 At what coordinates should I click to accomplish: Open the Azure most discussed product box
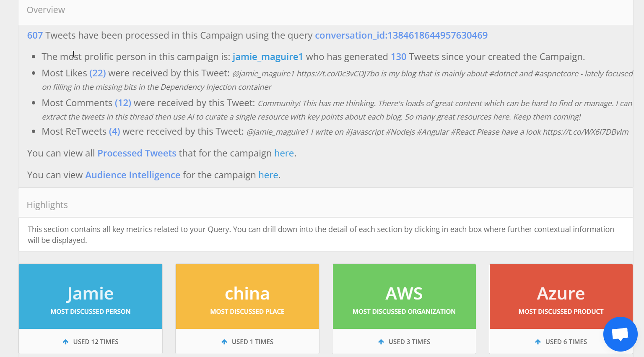click(x=561, y=296)
